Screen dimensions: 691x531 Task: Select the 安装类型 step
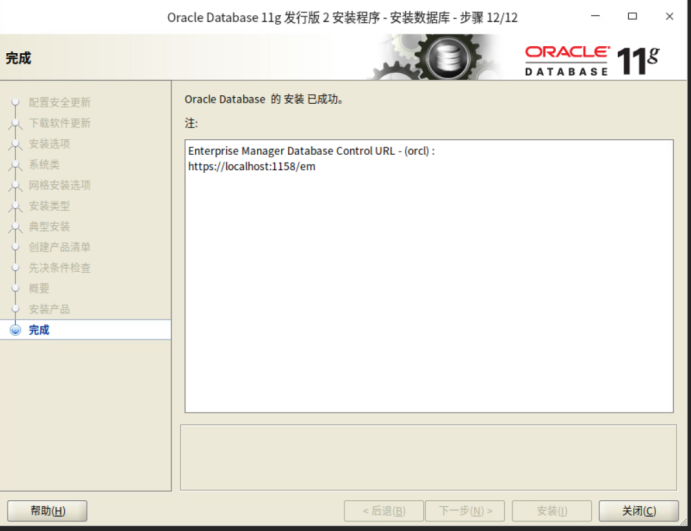49,206
